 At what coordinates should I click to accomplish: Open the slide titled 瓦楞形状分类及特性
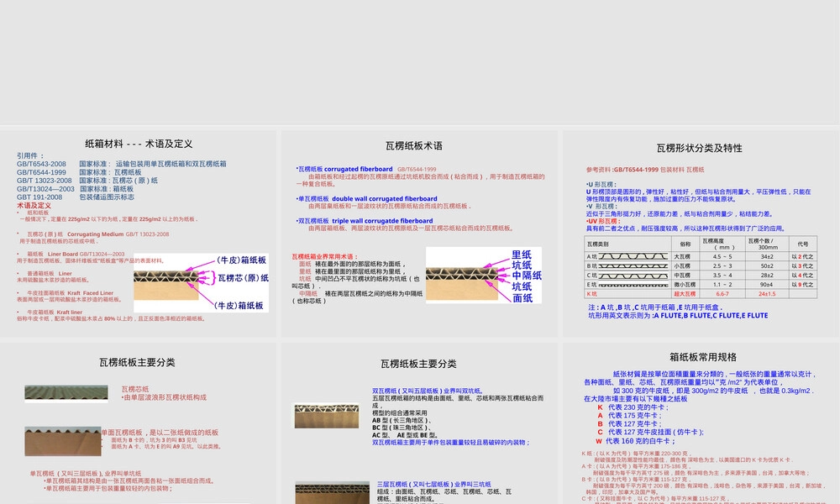tap(701, 234)
